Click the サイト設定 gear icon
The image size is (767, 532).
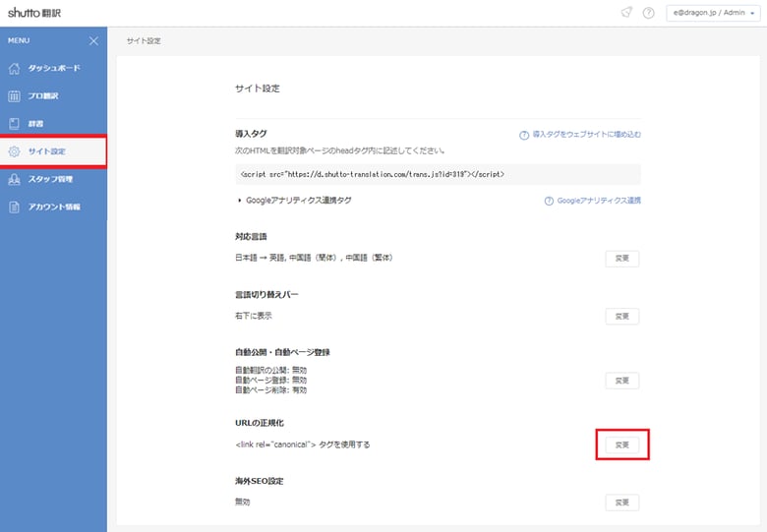tap(14, 151)
